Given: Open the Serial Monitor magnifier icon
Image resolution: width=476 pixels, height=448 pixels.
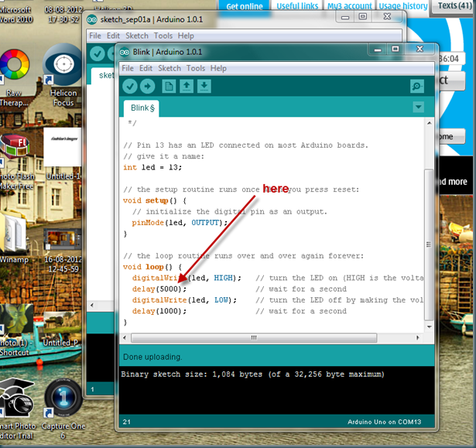Looking at the screenshot, I should (417, 87).
